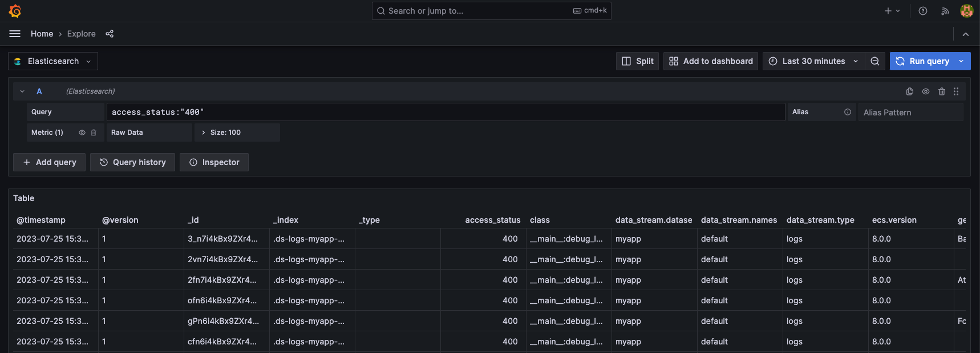Toggle visibility of query A
The height and width of the screenshot is (353, 980).
pos(926,91)
